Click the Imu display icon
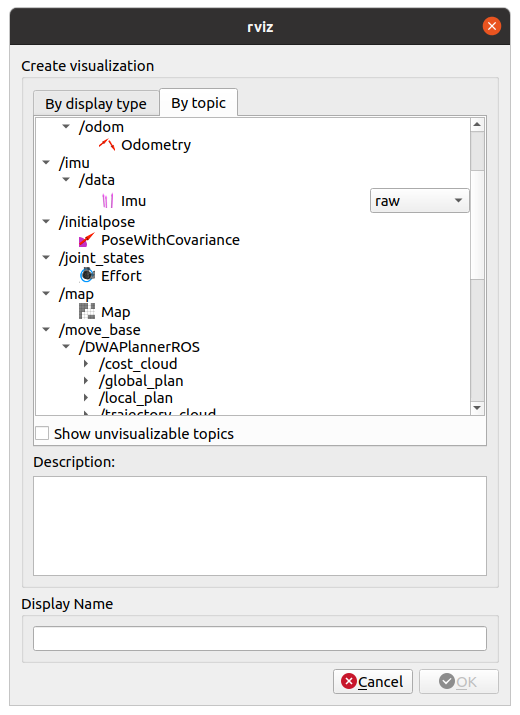Screen dimensions: 520x715 (108, 201)
